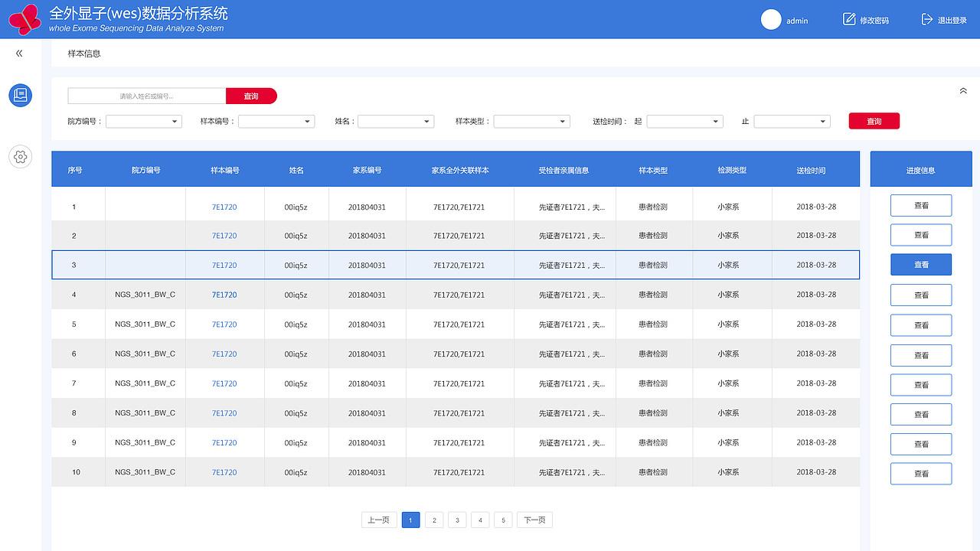The image size is (980, 551).
Task: Click highlighted 查看 button for row 3
Action: [x=921, y=265]
